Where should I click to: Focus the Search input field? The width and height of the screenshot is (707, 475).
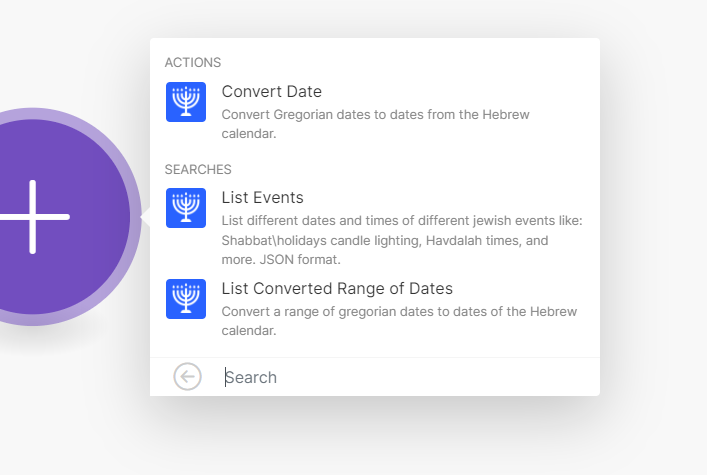[400, 377]
